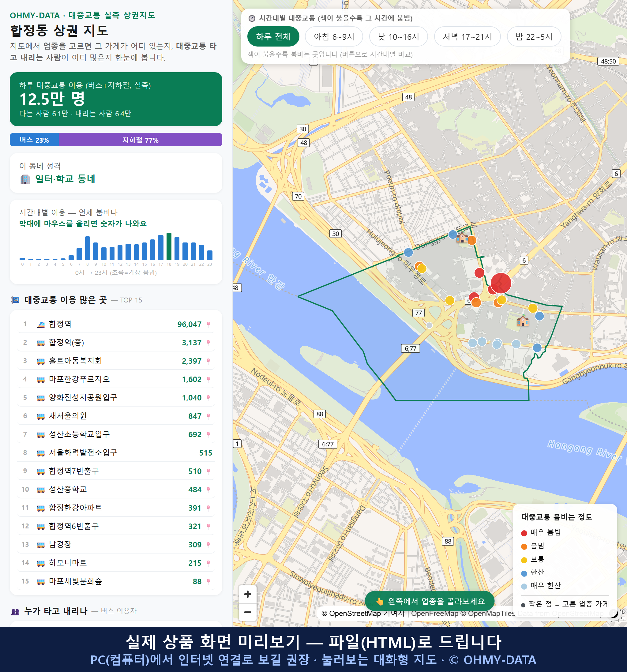Select the 합정역(중) row in list
This screenshot has width=627, height=672.
(116, 342)
